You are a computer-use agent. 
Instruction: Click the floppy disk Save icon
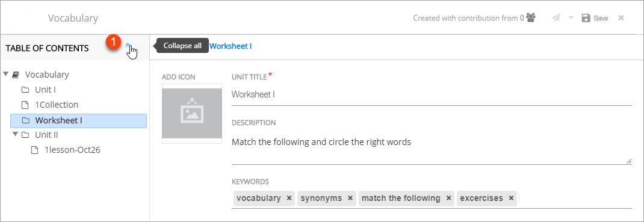coord(586,18)
